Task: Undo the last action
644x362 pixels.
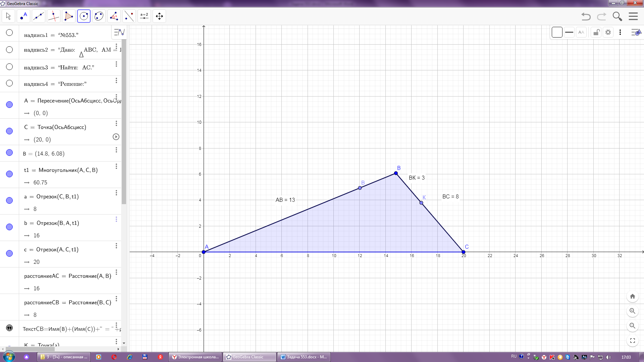Action: tap(586, 16)
